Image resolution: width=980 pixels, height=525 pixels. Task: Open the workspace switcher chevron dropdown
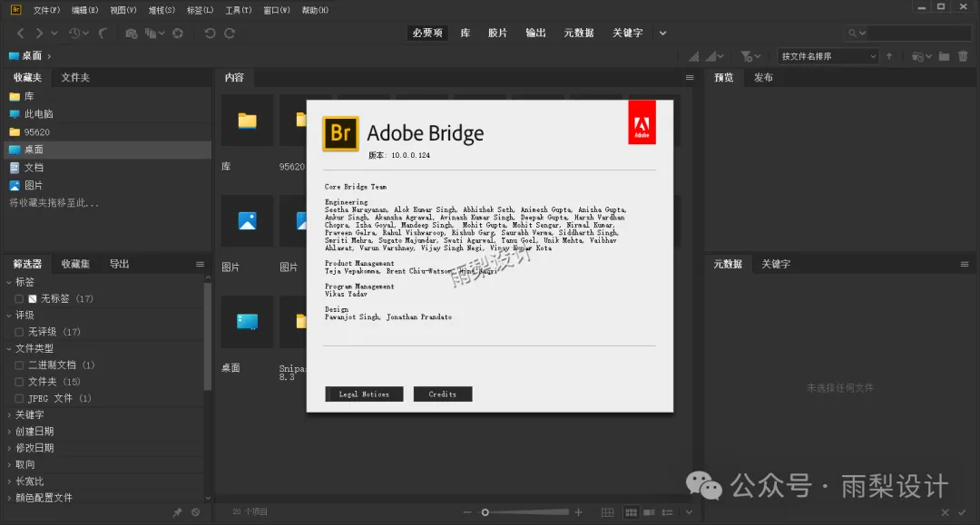662,33
